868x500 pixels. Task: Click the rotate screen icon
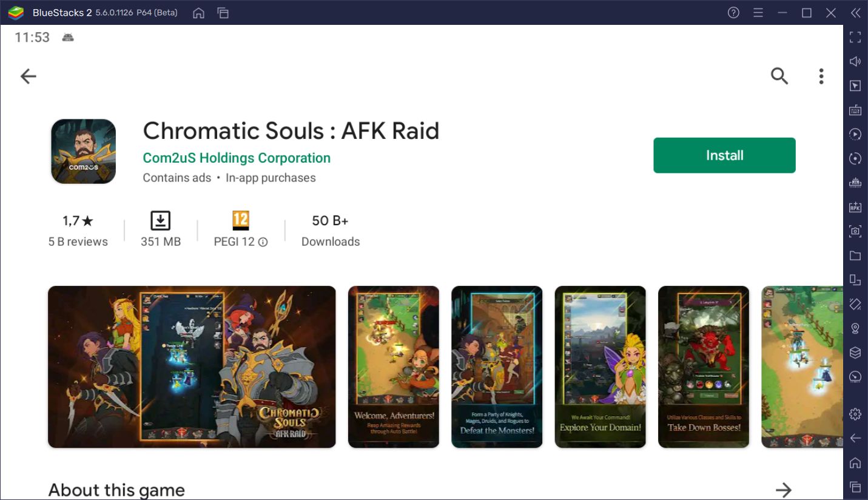click(855, 304)
